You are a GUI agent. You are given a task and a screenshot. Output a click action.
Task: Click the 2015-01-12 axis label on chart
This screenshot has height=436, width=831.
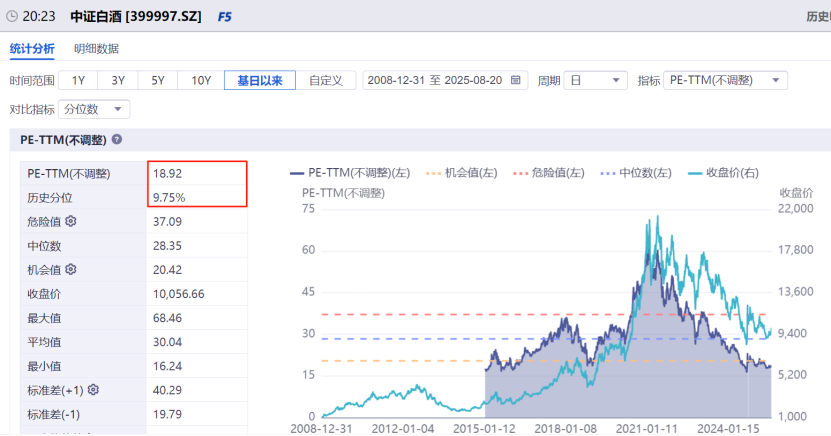point(484,429)
